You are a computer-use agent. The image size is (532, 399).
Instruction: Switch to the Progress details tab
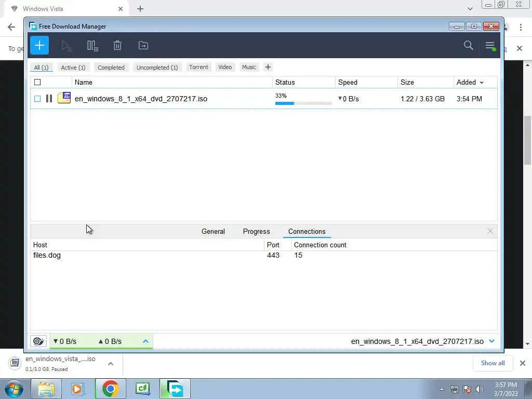point(257,231)
